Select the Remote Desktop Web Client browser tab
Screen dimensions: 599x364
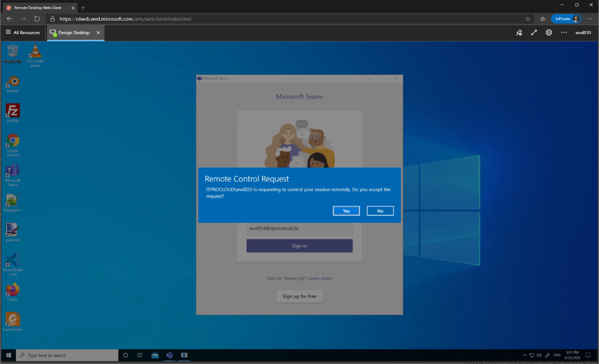point(39,8)
